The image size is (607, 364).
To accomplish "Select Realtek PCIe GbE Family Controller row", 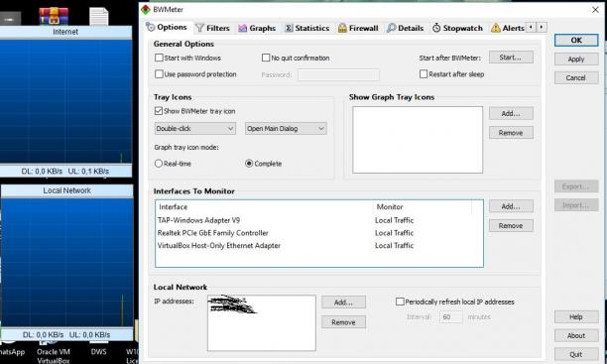I will tap(319, 233).
